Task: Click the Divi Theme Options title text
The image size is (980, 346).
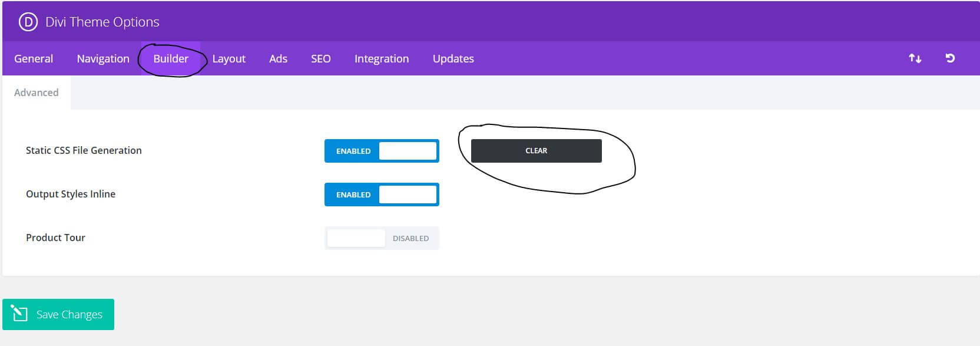Action: tap(102, 22)
